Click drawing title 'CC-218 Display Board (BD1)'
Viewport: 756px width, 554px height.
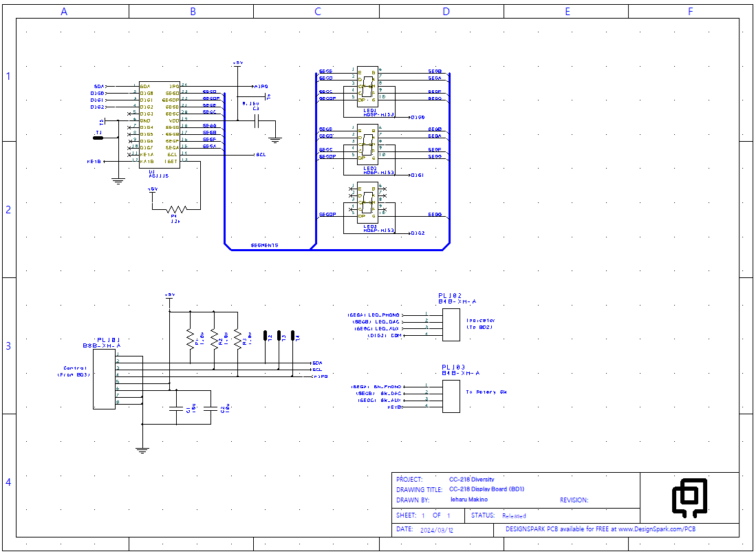click(x=486, y=489)
